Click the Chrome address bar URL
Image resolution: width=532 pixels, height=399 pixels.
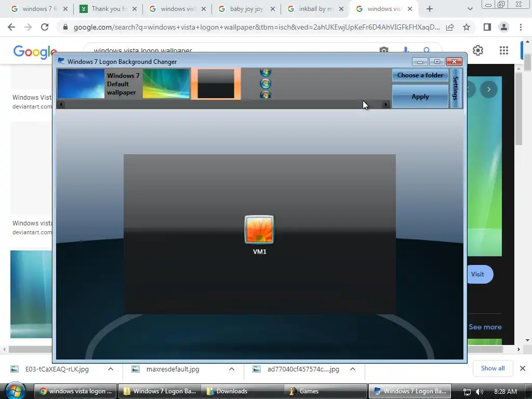(x=257, y=28)
